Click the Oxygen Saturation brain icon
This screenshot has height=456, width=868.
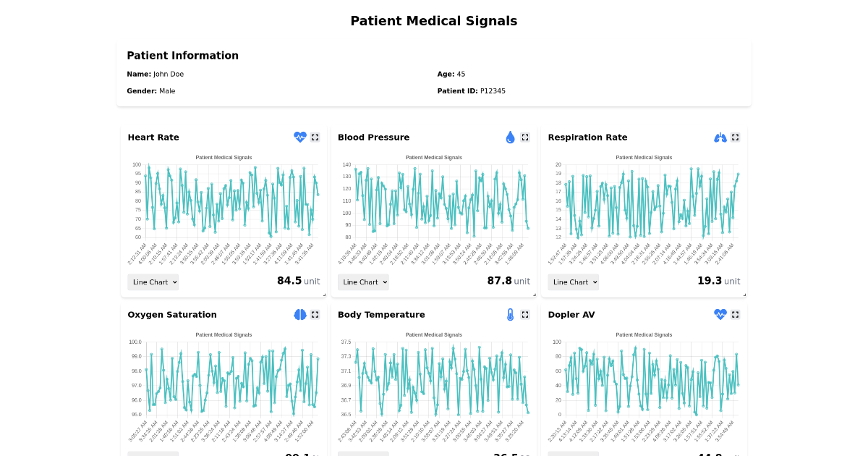tap(300, 315)
